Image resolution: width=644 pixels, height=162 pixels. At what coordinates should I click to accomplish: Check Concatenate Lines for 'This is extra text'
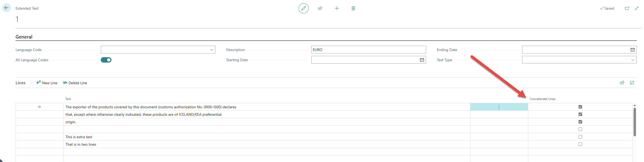coord(580,137)
